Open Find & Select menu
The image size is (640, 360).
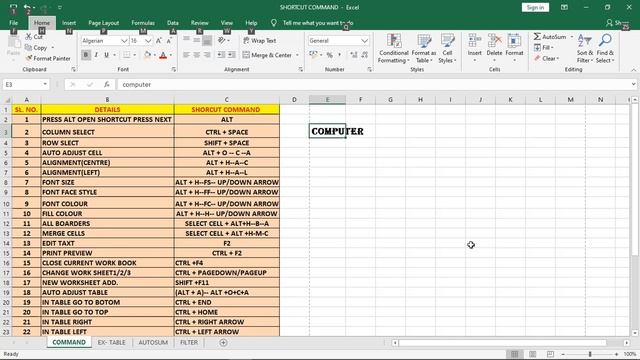(605, 49)
